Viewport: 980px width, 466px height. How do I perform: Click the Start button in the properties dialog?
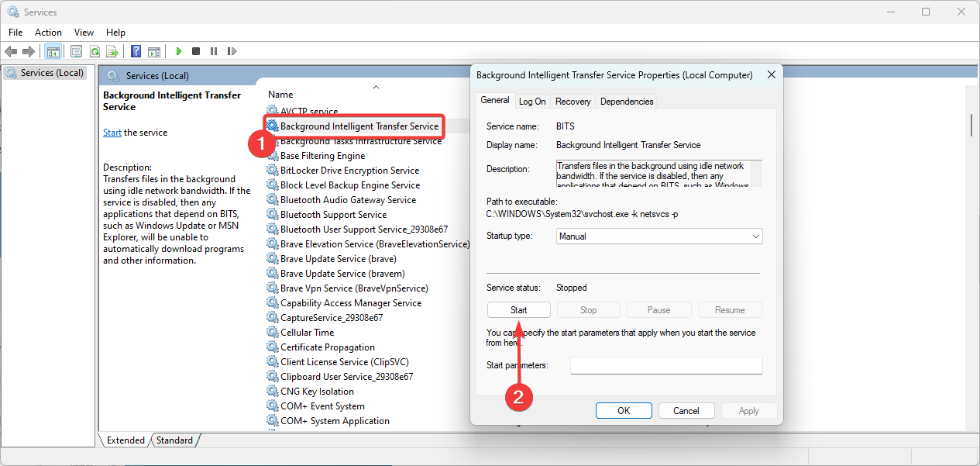tap(519, 310)
